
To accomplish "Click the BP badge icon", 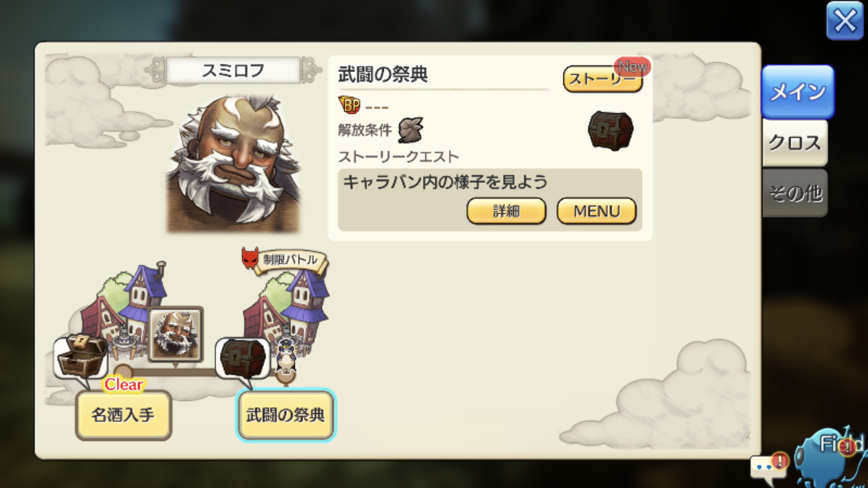I will coord(349,105).
